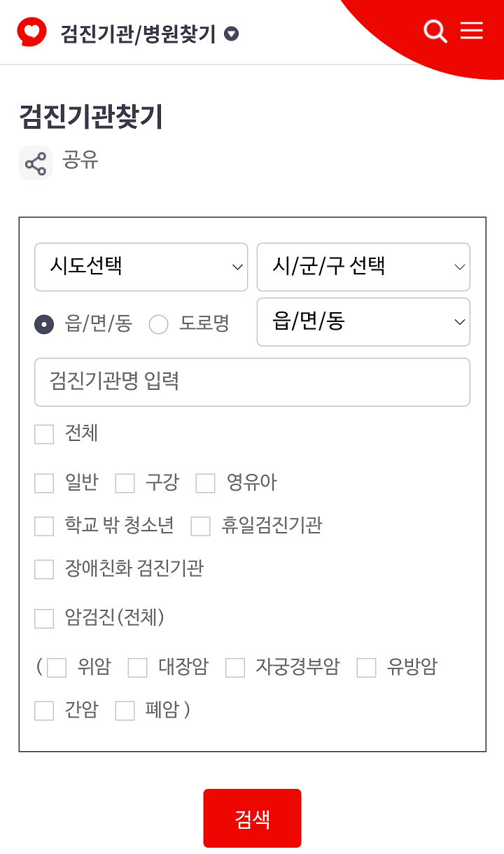Enable the 장애친화 검진기관 checkbox
Viewport: 504px width, 854px height.
[44, 569]
